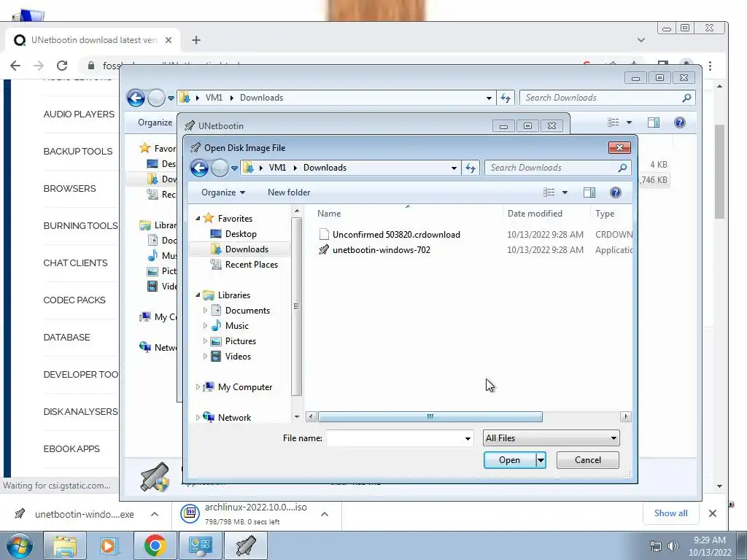
Task: Collapse Libraries tree in dialog
Action: [x=198, y=295]
